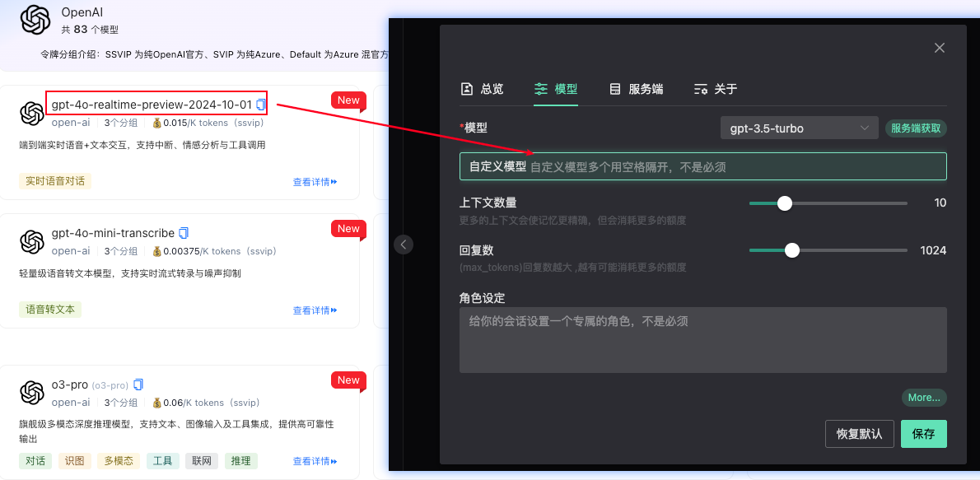
Task: Open the 总览 tab
Action: click(482, 90)
